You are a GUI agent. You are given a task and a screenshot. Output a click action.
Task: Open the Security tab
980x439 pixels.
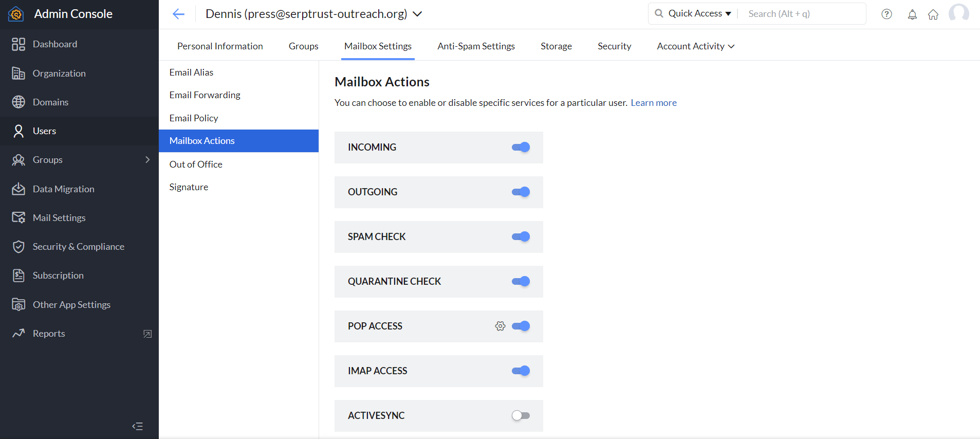614,46
